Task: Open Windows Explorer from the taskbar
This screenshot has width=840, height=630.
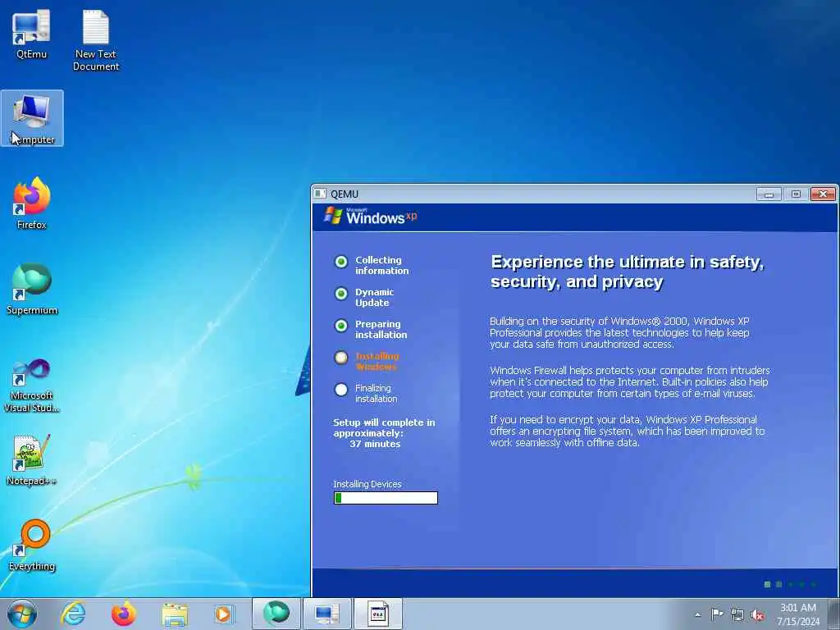Action: [x=175, y=614]
